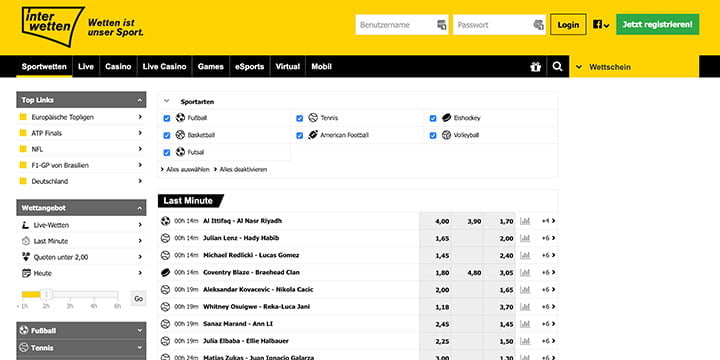Focus the Passwort input field

pyautogui.click(x=499, y=25)
